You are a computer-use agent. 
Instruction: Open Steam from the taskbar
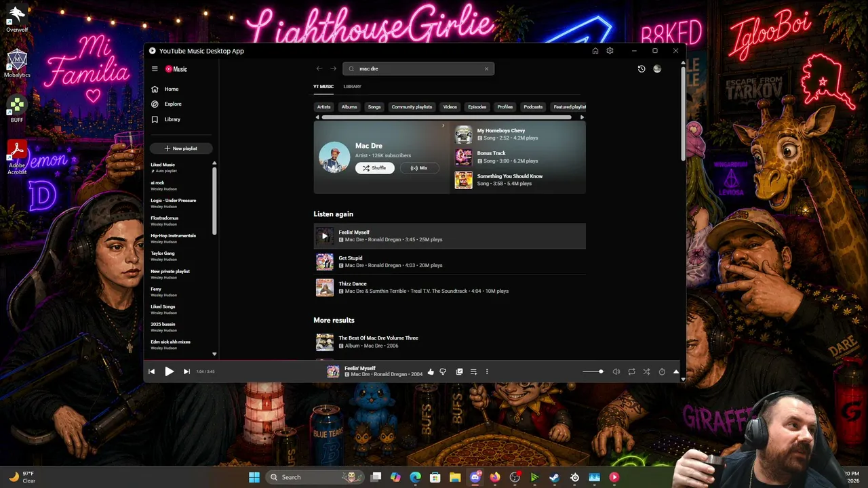pyautogui.click(x=554, y=477)
